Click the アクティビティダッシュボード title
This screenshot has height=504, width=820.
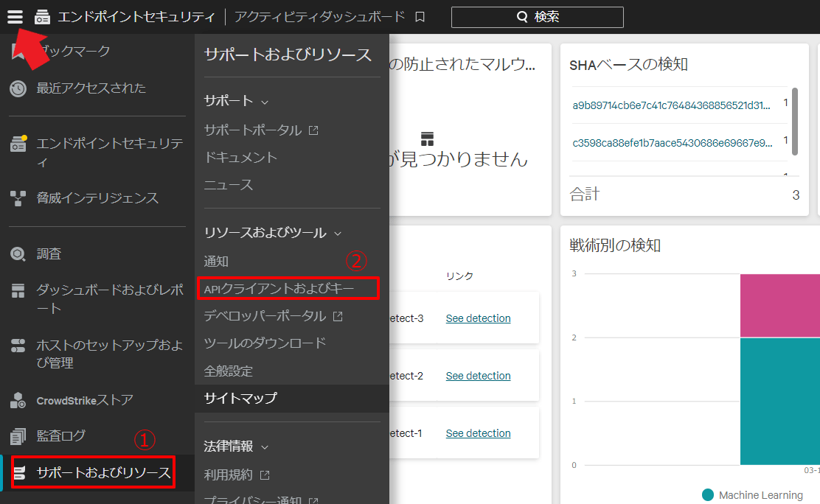319,17
